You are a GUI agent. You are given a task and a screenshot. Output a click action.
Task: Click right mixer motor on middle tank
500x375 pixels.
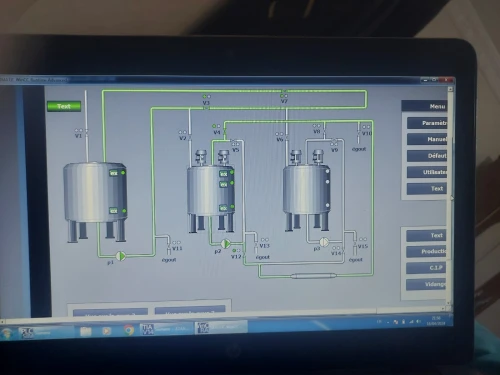223,157
